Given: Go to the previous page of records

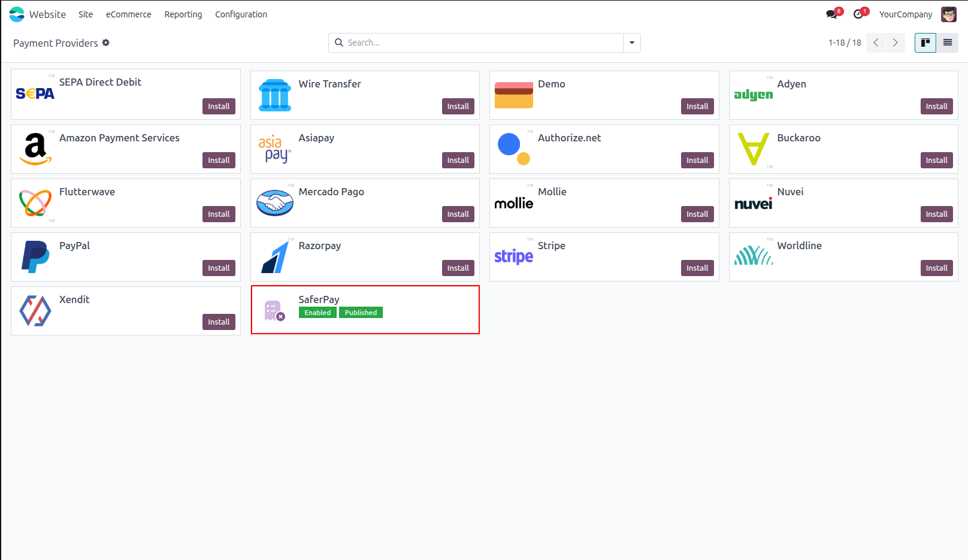Looking at the screenshot, I should (x=876, y=43).
